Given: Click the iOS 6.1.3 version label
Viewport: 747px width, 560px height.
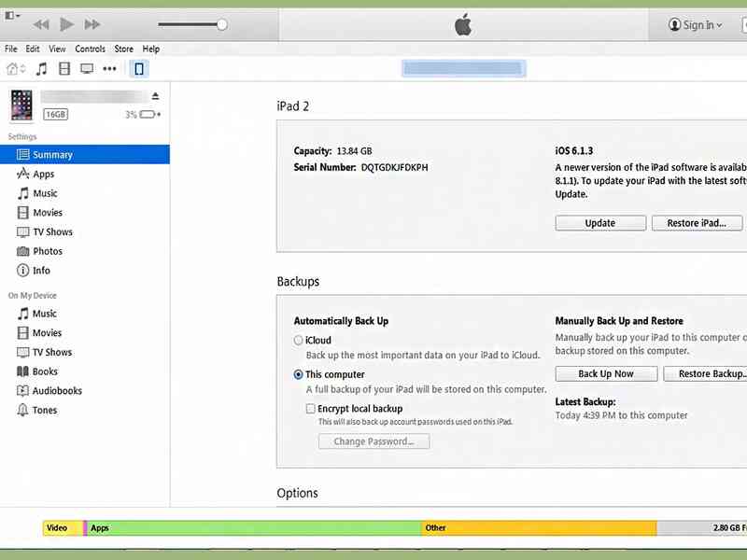Looking at the screenshot, I should 574,151.
